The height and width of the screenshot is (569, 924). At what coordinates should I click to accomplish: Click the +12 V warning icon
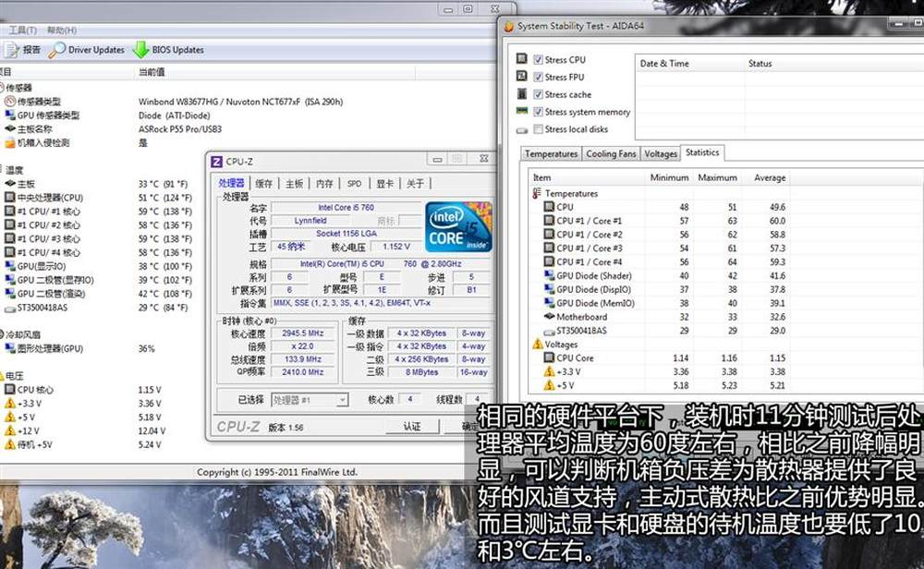click(10, 430)
